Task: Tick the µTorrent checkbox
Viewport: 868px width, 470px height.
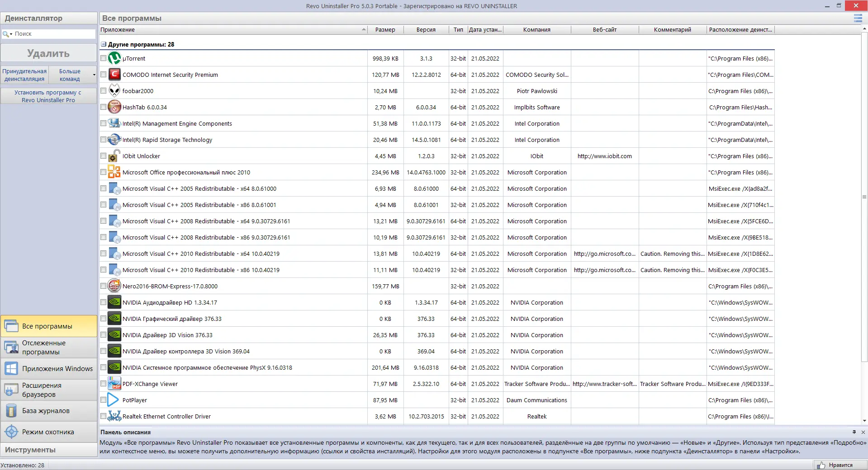Action: tap(103, 58)
